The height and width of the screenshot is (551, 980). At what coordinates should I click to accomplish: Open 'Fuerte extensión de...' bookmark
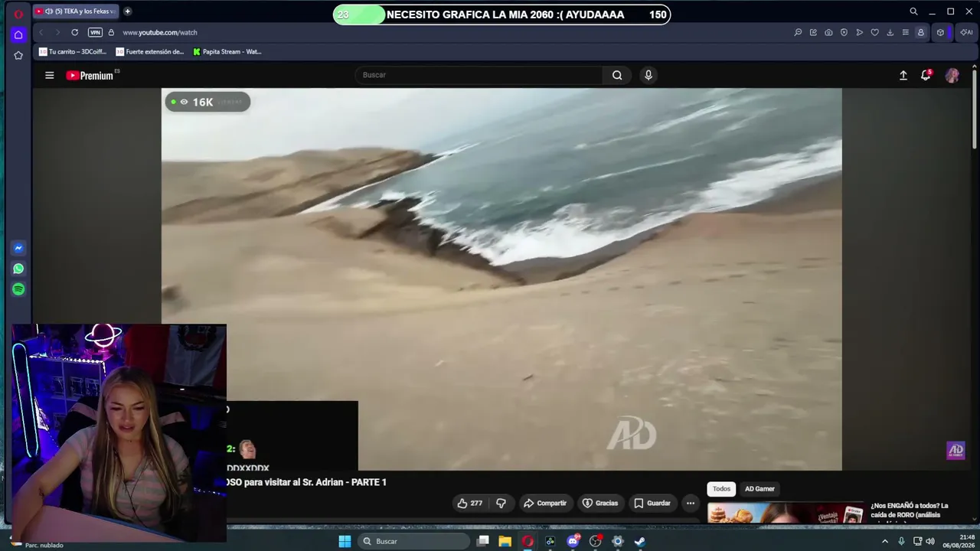150,52
